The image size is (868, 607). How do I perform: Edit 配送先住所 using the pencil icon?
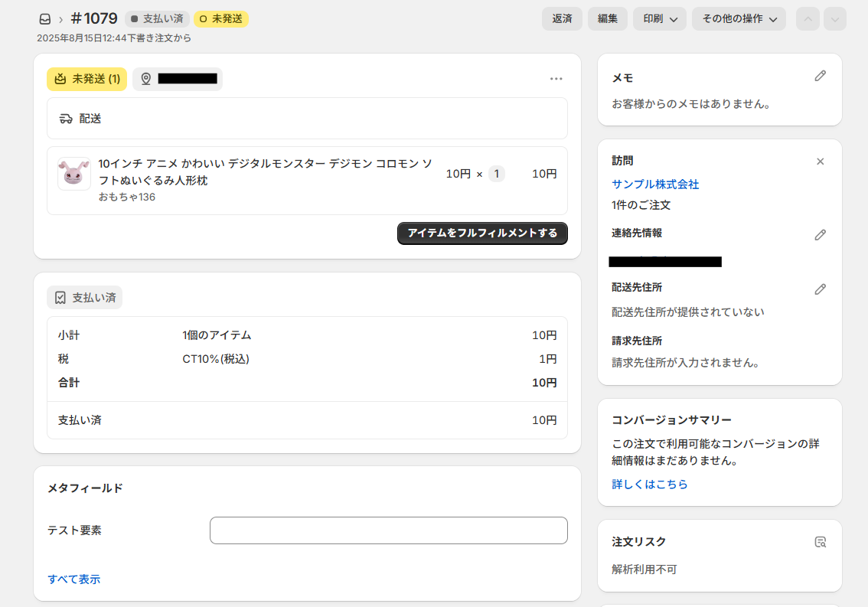(820, 289)
